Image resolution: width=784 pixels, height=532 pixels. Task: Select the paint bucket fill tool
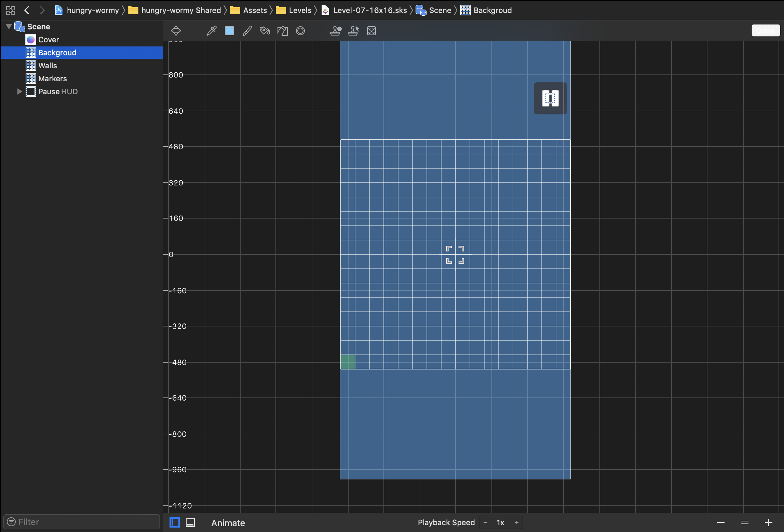[265, 31]
